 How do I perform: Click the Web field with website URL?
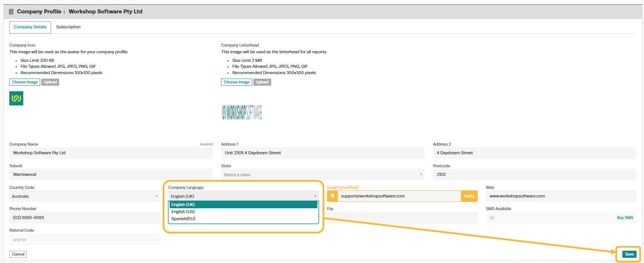click(561, 196)
